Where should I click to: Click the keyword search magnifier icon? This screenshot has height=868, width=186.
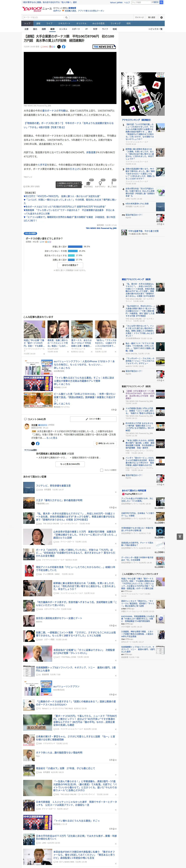(x=66, y=18)
